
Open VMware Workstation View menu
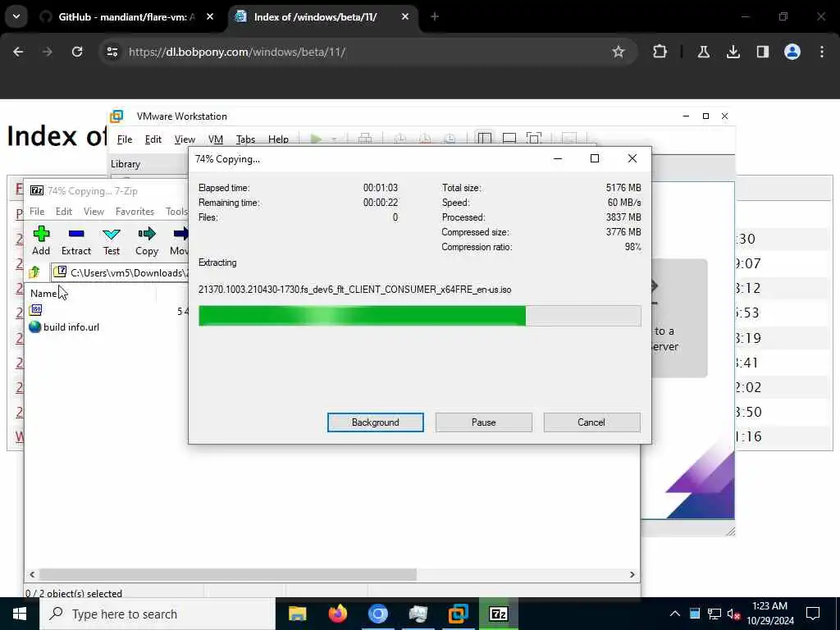click(185, 139)
